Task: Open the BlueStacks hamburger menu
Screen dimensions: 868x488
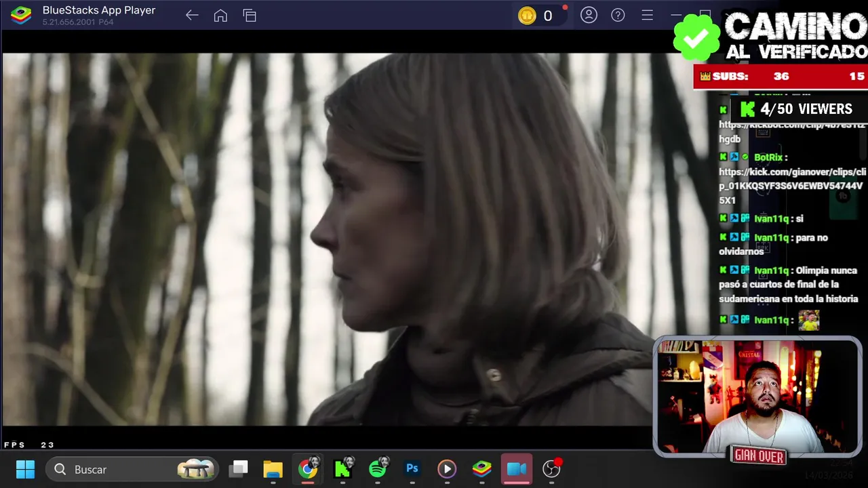Action: coord(647,15)
